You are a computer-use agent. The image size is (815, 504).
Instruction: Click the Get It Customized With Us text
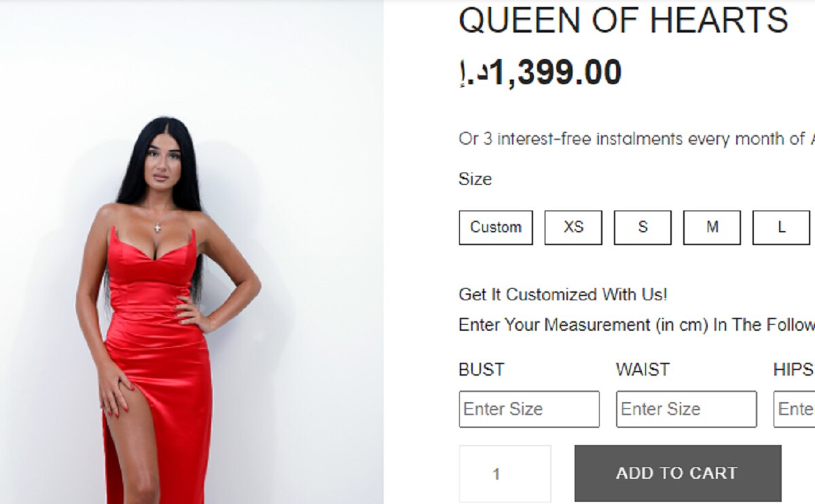click(563, 295)
